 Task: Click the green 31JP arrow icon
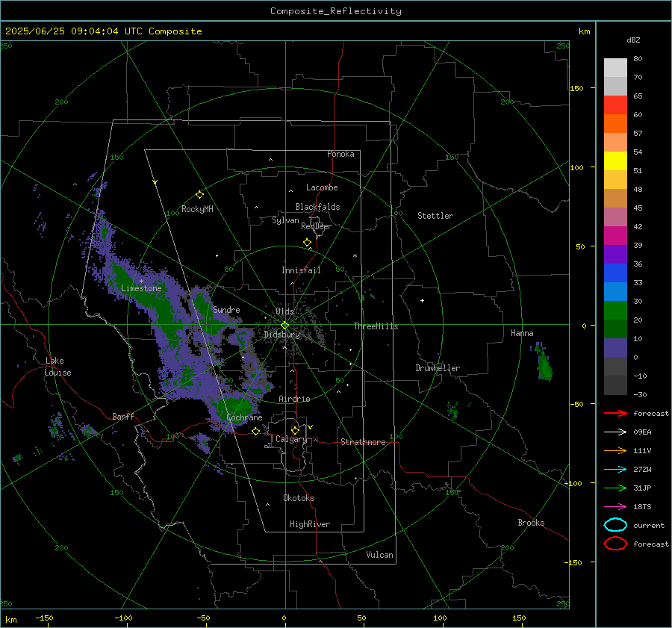click(x=615, y=488)
